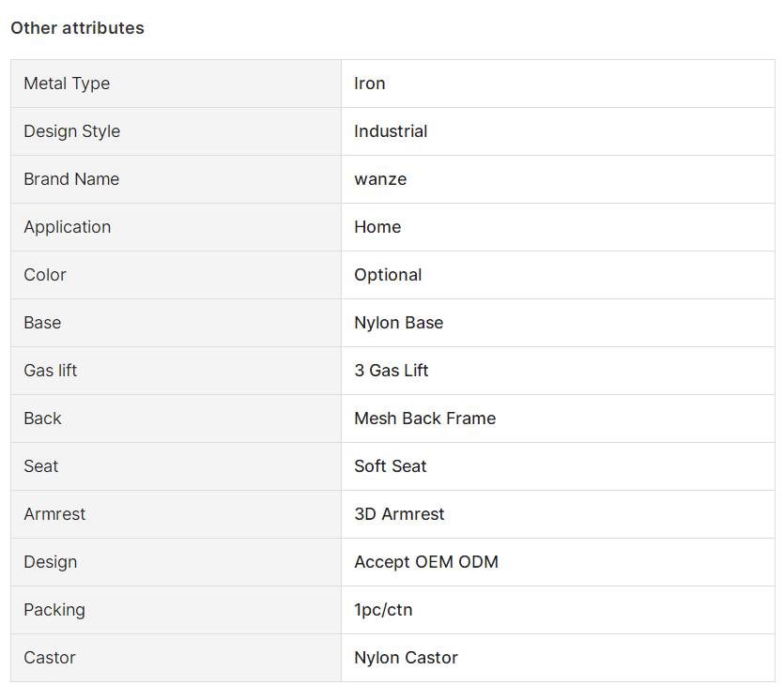
Task: Click the 'Optional' color value
Action: point(388,275)
